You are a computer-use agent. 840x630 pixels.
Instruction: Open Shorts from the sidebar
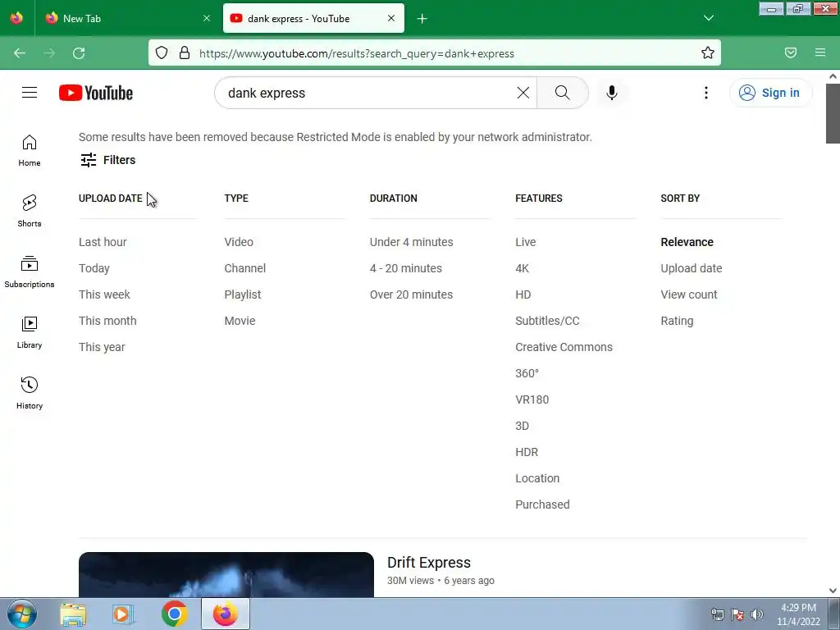click(x=30, y=211)
